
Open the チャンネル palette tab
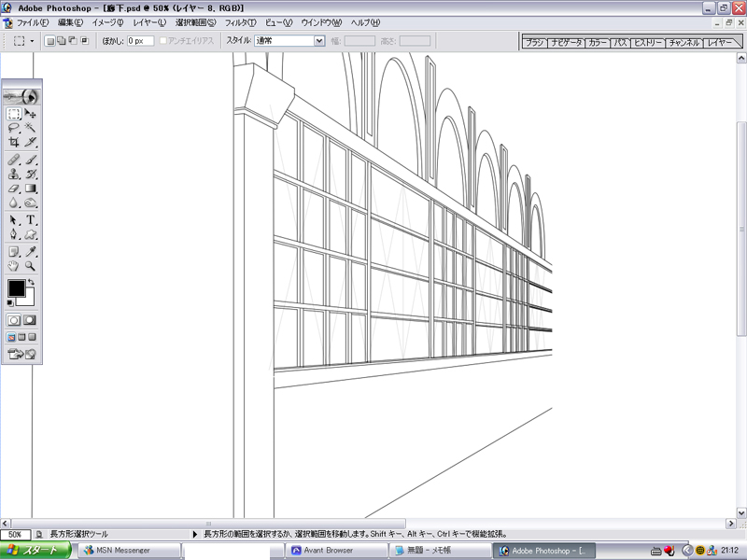(x=684, y=43)
